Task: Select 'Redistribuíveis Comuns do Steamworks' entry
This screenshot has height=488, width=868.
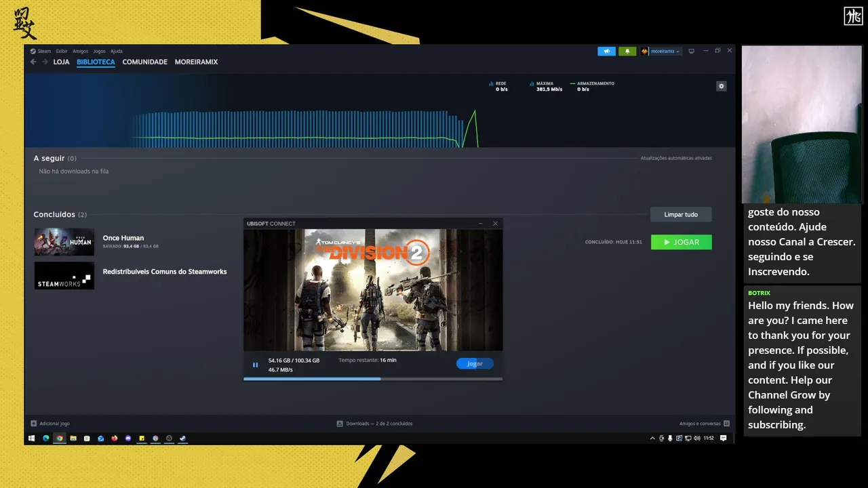Action: (x=165, y=272)
